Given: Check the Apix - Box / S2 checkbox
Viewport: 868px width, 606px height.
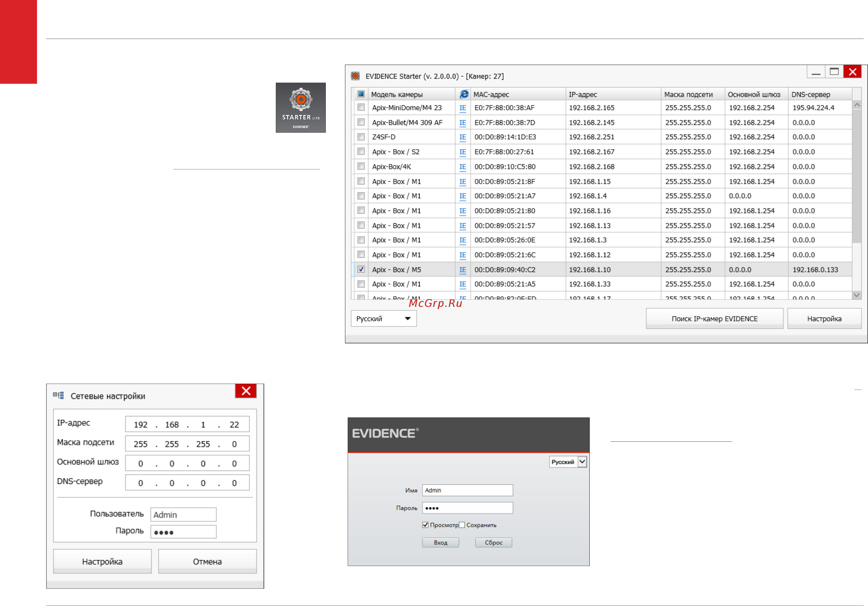Looking at the screenshot, I should [361, 152].
